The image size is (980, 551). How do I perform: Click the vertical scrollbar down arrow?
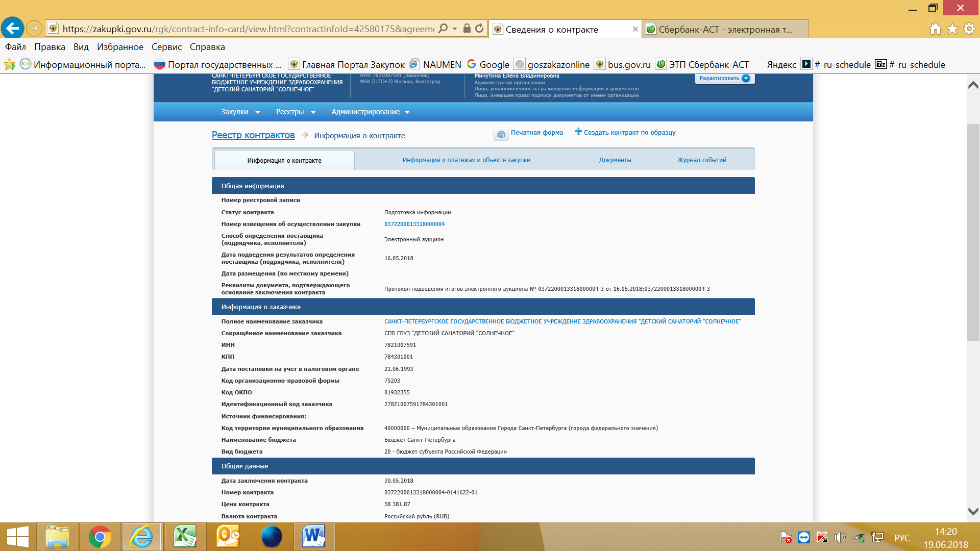point(973,511)
